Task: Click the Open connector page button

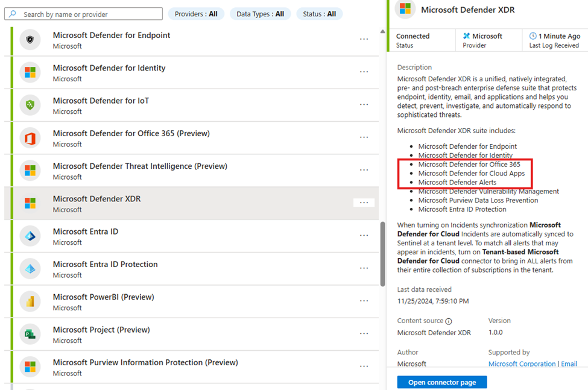Action: coord(442,382)
